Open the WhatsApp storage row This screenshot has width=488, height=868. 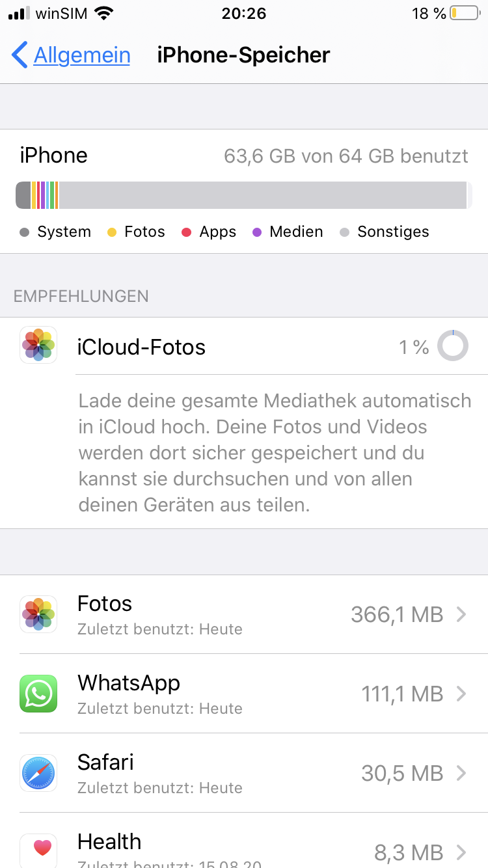(260, 694)
